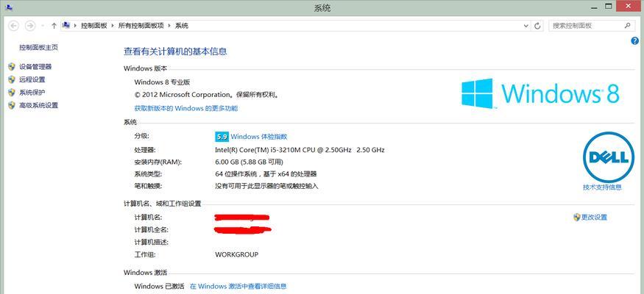644x294 pixels.
Task: Click the Dell logo
Action: (x=608, y=157)
